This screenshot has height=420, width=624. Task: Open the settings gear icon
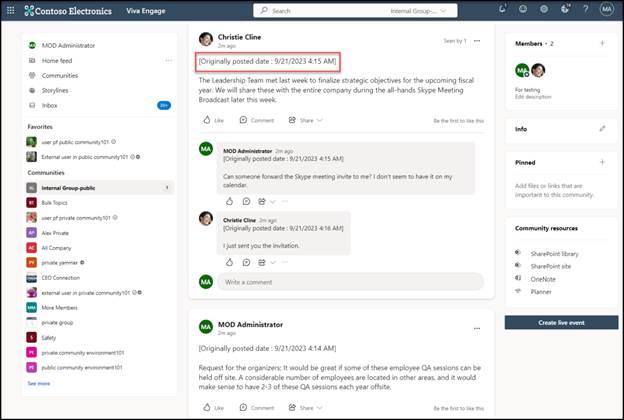coord(544,9)
